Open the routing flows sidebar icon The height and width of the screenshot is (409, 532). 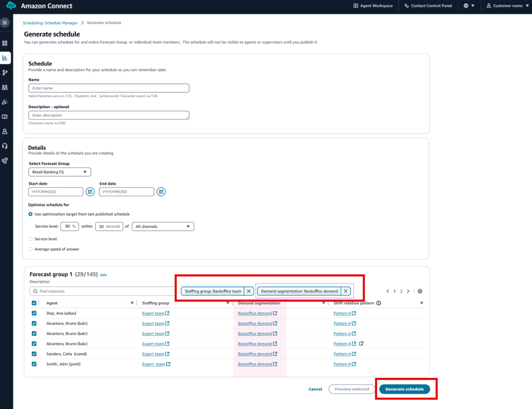[5, 73]
